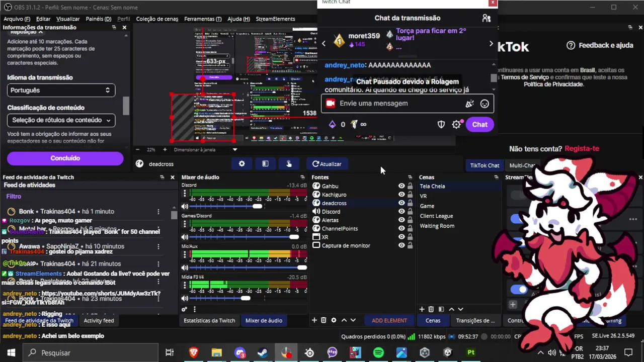The width and height of the screenshot is (644, 362).
Task: Move the selected scene up
Action: [451, 309]
